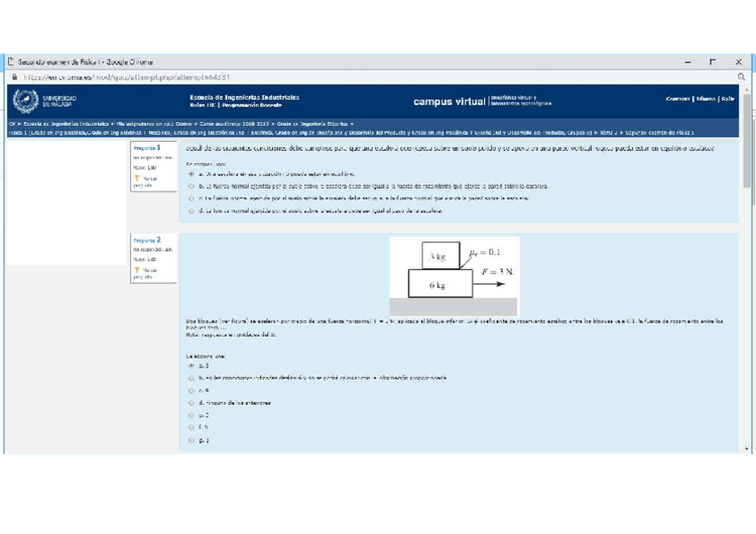Click the 'Programación Docente' header link

(x=252, y=105)
